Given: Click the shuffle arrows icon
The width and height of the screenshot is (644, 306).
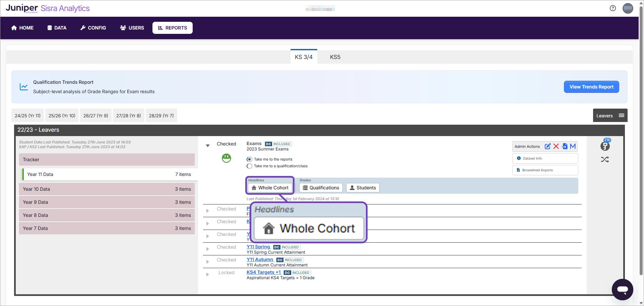Looking at the screenshot, I should pyautogui.click(x=605, y=160).
